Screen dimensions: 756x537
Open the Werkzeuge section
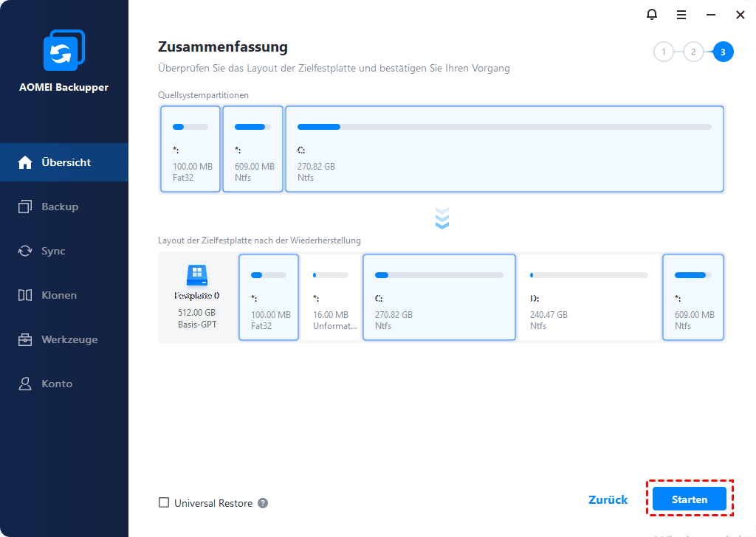click(x=64, y=339)
